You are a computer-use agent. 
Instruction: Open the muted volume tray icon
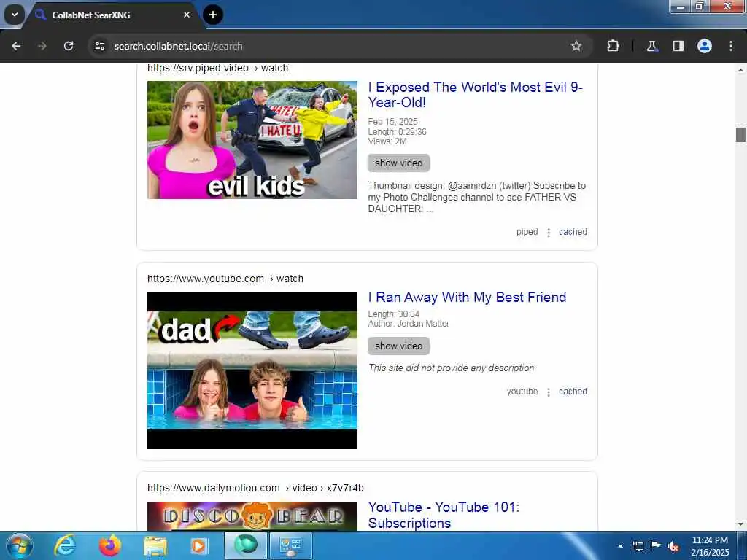673,546
